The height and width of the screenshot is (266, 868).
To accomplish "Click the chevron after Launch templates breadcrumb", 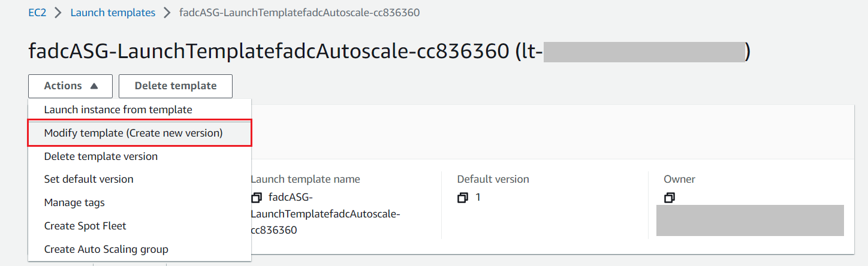I will (x=167, y=13).
